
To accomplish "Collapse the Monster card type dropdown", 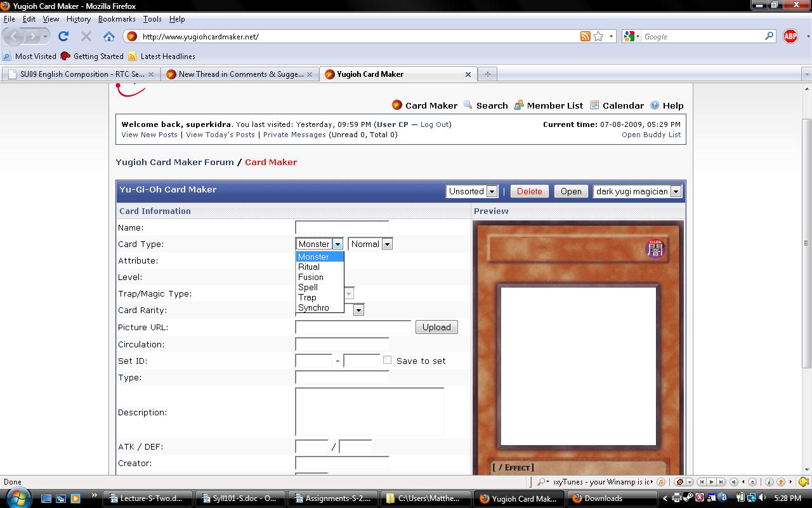I will pos(320,244).
